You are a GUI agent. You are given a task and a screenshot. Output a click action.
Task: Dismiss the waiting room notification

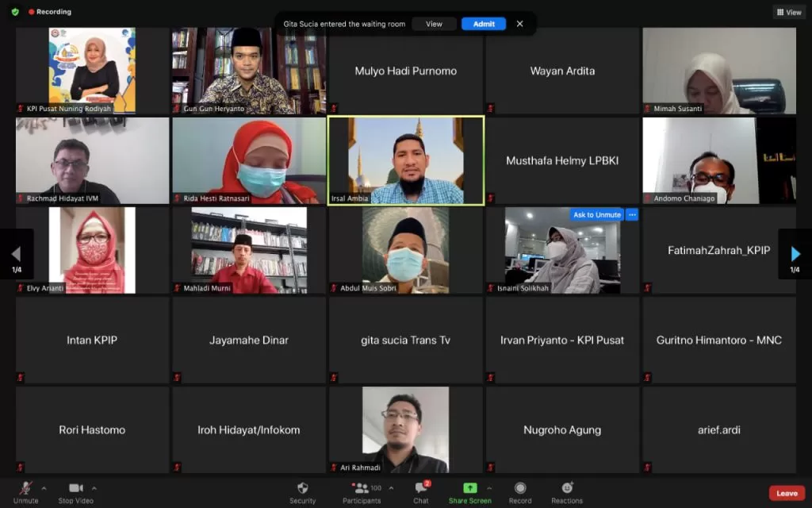(519, 24)
